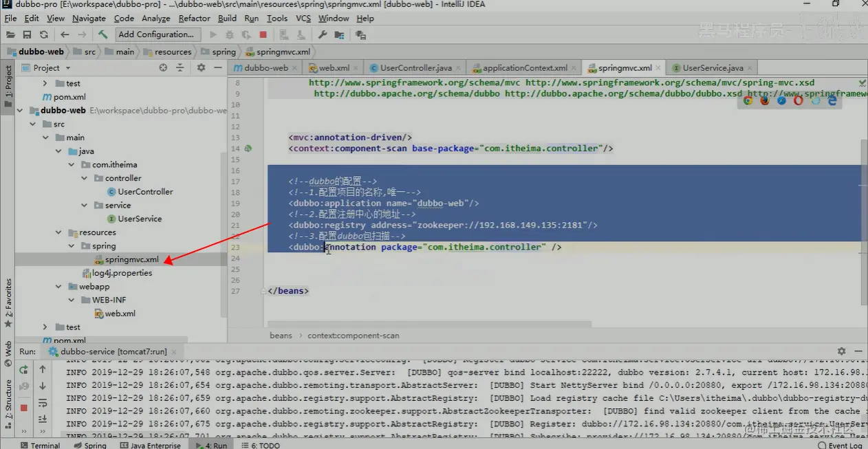Navigate forward with the right arrow icon
868x449 pixels.
(x=82, y=34)
